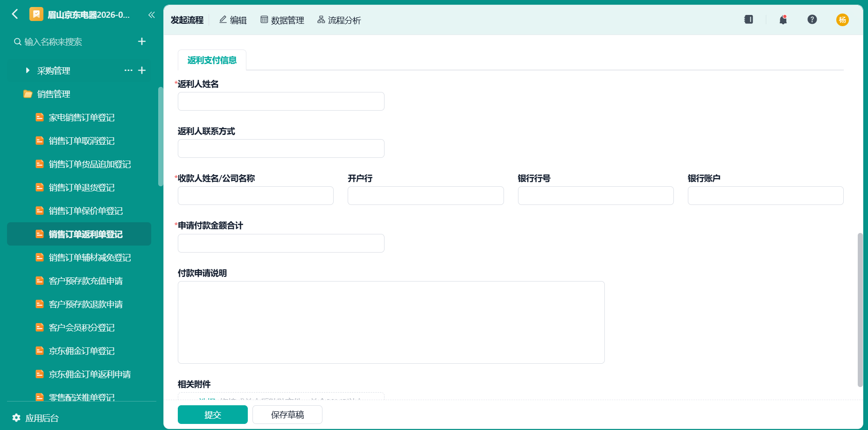868x430 pixels.
Task: Click the back arrow icon
Action: tap(15, 14)
